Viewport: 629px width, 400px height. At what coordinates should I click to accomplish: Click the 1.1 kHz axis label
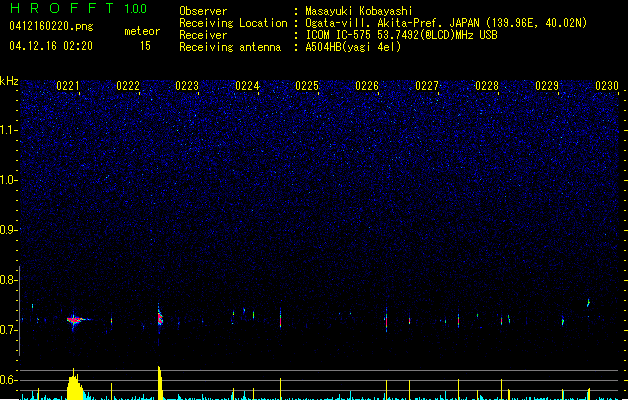pos(8,130)
